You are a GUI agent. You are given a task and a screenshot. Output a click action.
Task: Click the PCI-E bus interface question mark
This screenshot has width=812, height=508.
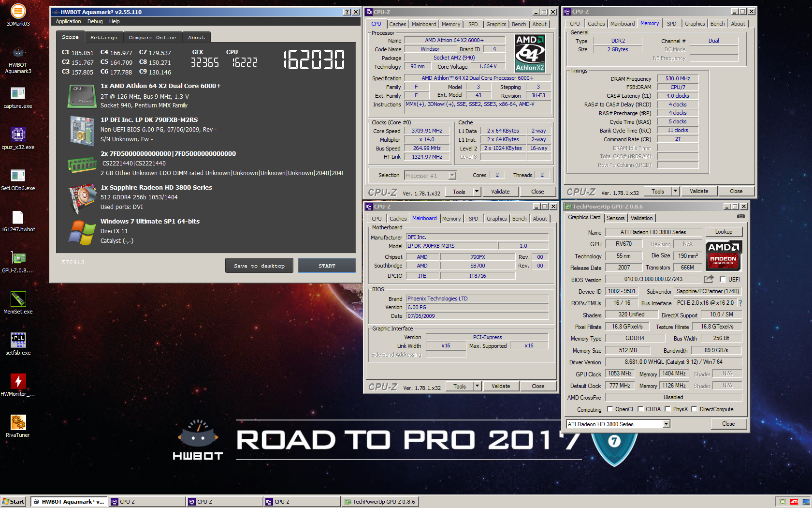[740, 303]
